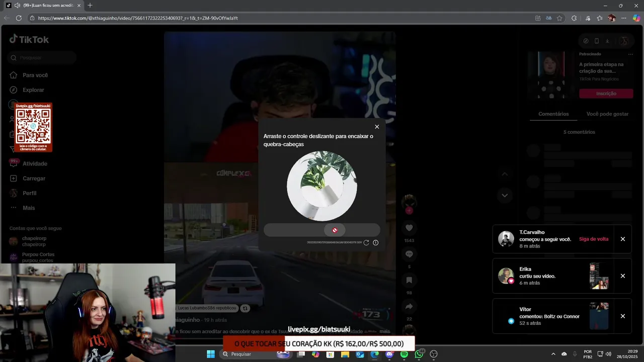Click the rotating puzzle image
Image resolution: width=644 pixels, height=362 pixels.
click(x=322, y=186)
